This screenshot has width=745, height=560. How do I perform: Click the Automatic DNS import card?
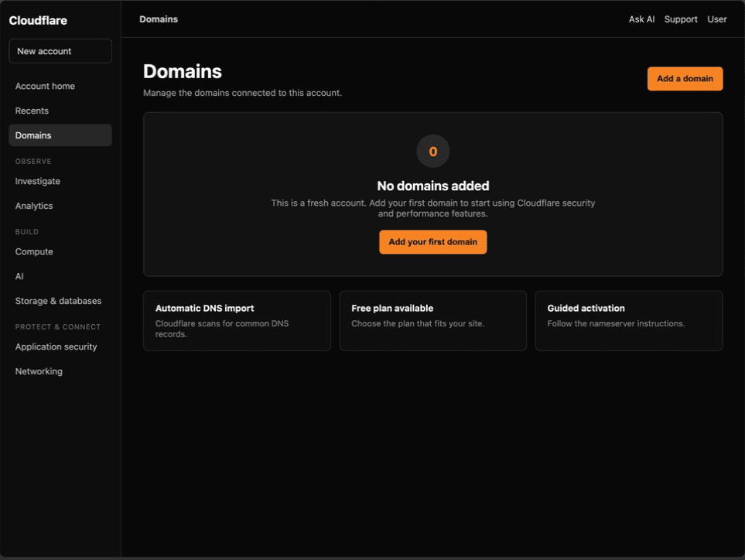237,321
